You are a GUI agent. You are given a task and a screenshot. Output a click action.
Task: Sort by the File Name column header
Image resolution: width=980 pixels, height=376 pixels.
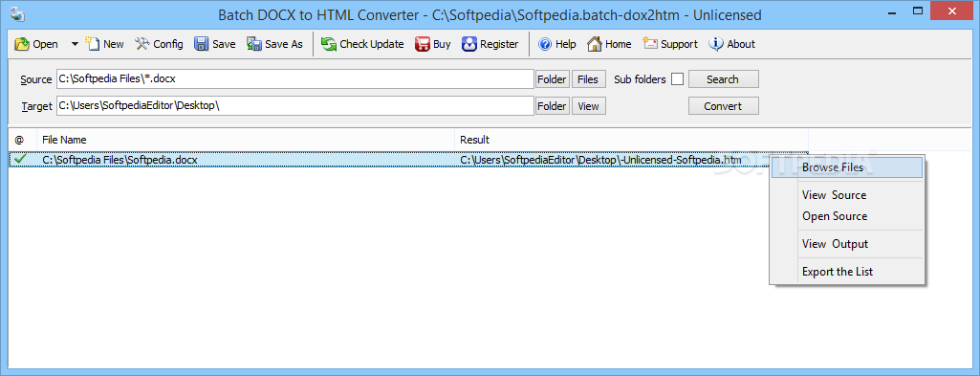[246, 140]
